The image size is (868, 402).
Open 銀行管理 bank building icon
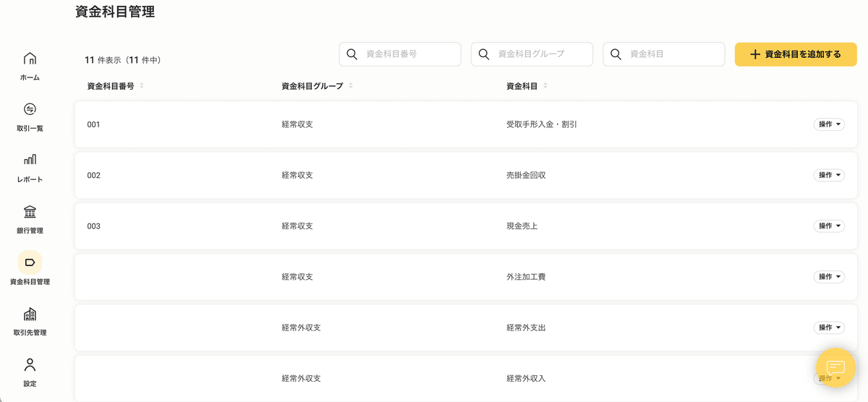(x=30, y=212)
